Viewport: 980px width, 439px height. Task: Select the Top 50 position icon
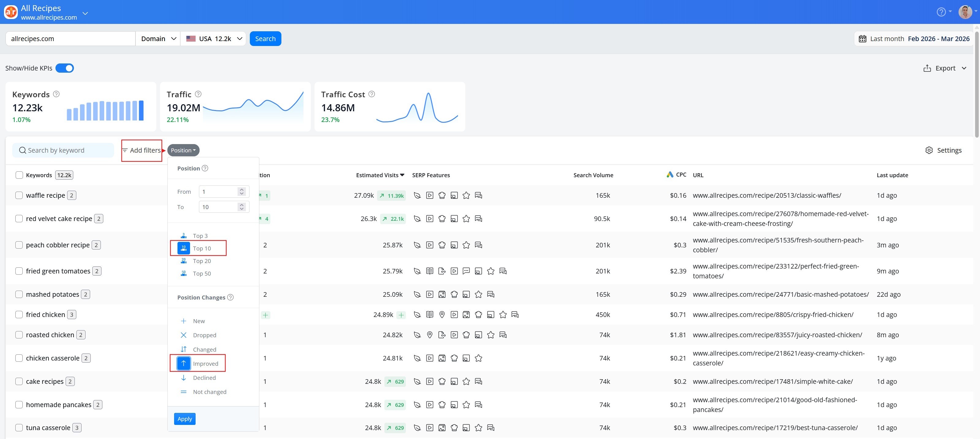pyautogui.click(x=184, y=273)
